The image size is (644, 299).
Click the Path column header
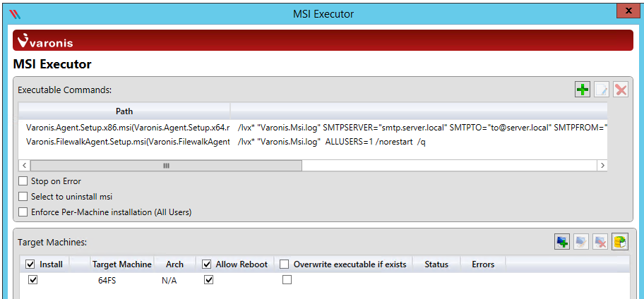click(124, 111)
